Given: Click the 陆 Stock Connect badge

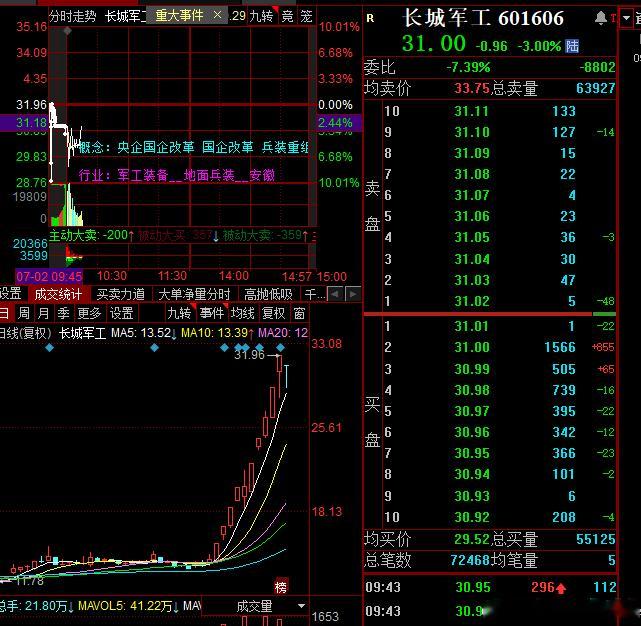Looking at the screenshot, I should click(x=572, y=46).
